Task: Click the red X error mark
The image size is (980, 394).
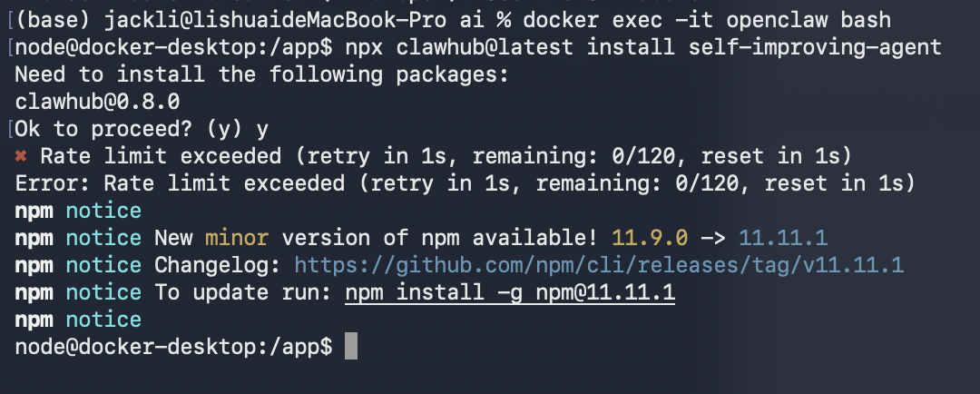Action: tap(21, 156)
